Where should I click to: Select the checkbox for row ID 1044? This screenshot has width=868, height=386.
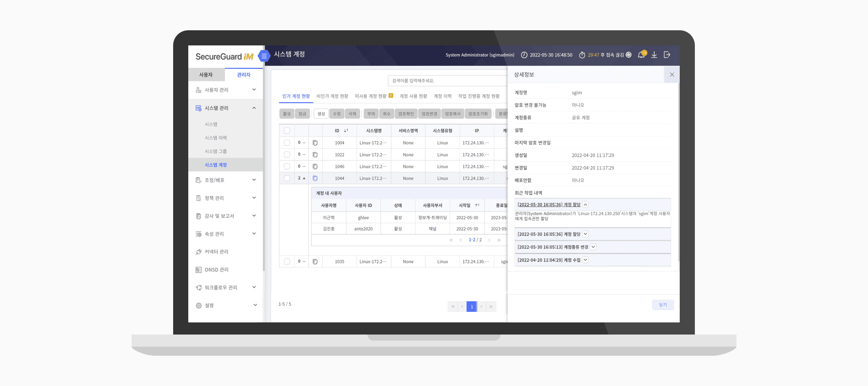tap(287, 178)
